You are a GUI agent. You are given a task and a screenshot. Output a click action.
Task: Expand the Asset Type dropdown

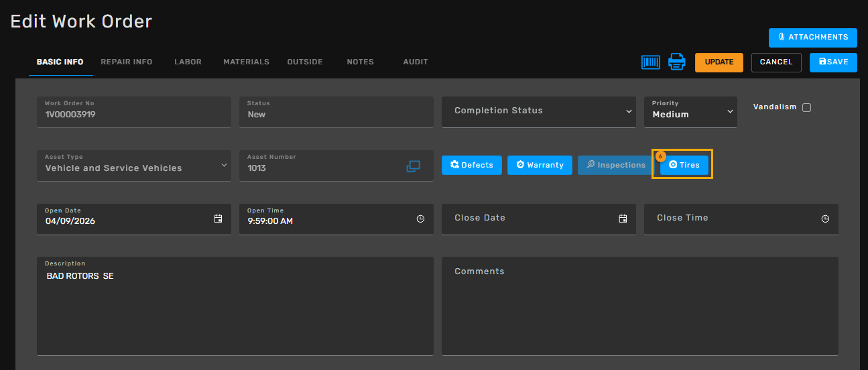click(134, 166)
